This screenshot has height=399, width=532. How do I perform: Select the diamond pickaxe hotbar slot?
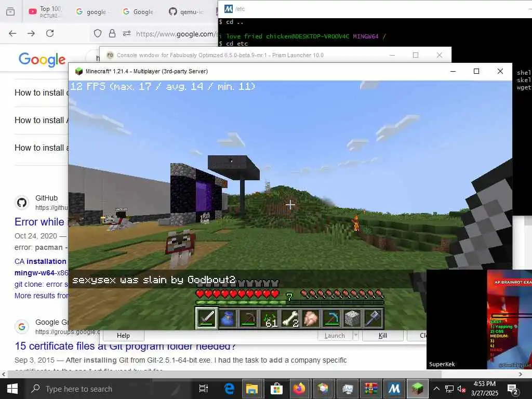tap(331, 318)
